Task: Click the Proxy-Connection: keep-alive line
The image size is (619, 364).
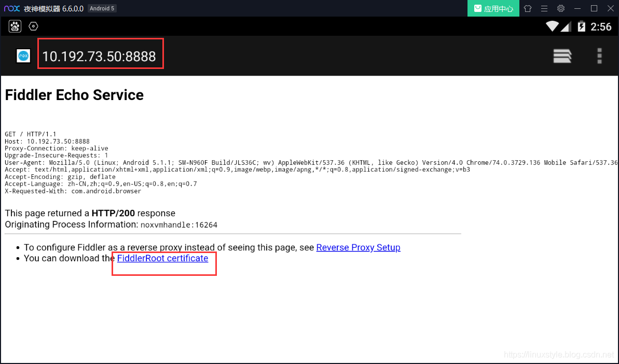Action: (x=57, y=148)
